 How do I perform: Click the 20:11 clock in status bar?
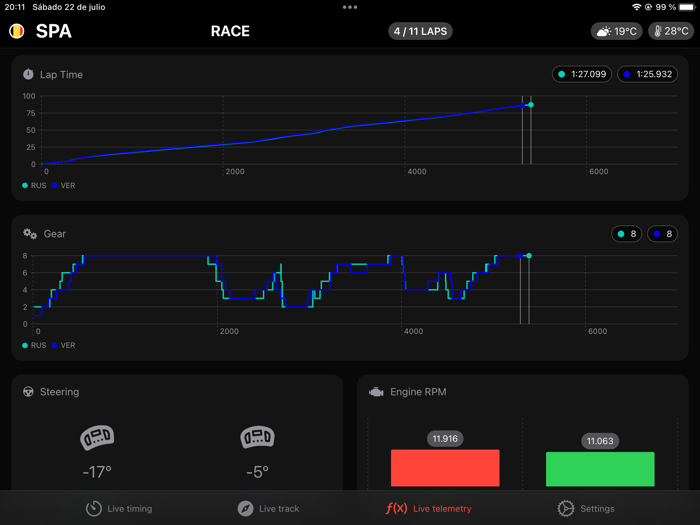pyautogui.click(x=15, y=7)
